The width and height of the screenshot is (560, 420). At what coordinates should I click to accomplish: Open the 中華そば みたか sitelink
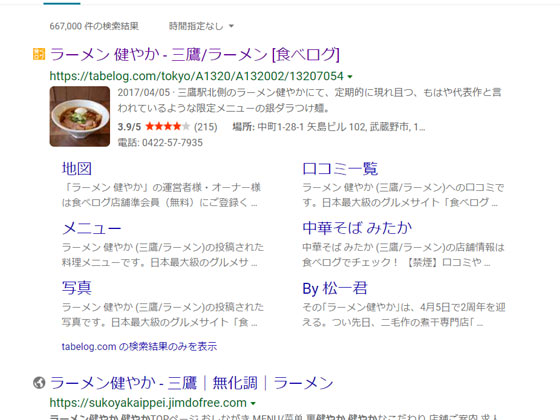pos(357,228)
